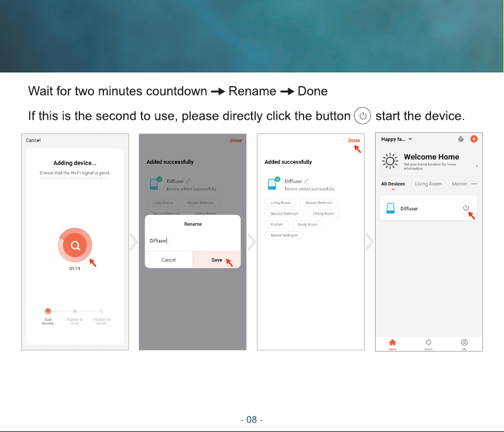Select Master Bedroom chip on the greyed Rename screen
The width and height of the screenshot is (504, 432).
point(200,203)
